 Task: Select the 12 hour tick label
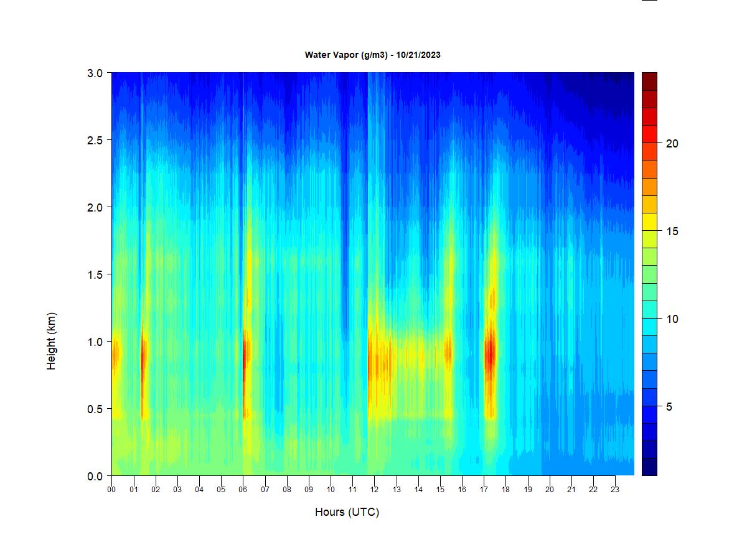click(374, 489)
